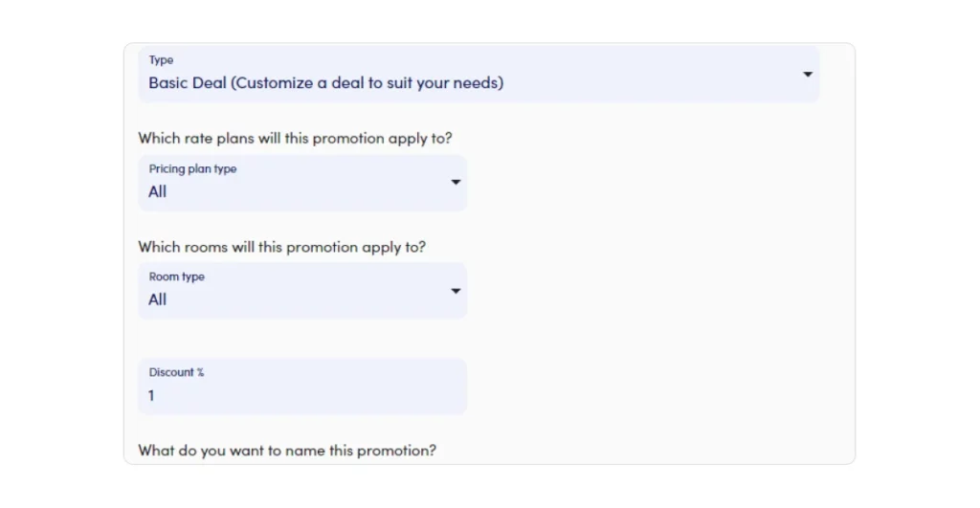Click the Discount % input field
This screenshot has height=508, width=980.
coord(302,387)
